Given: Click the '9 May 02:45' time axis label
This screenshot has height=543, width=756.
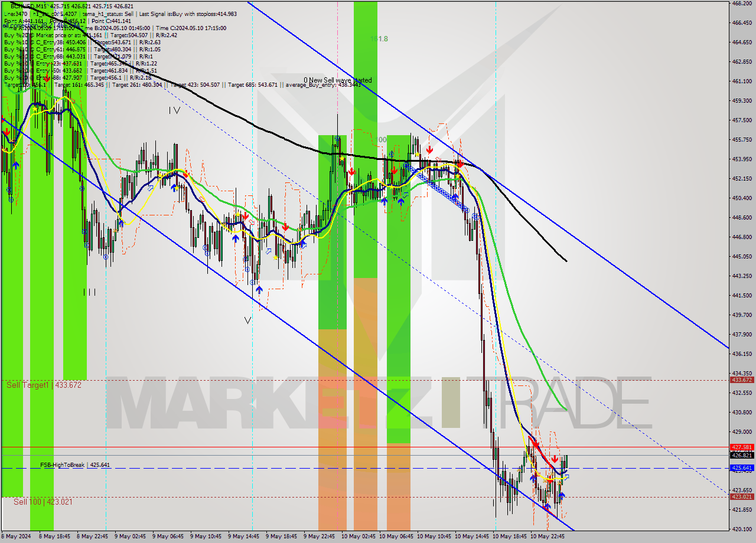Looking at the screenshot, I should 130,537.
